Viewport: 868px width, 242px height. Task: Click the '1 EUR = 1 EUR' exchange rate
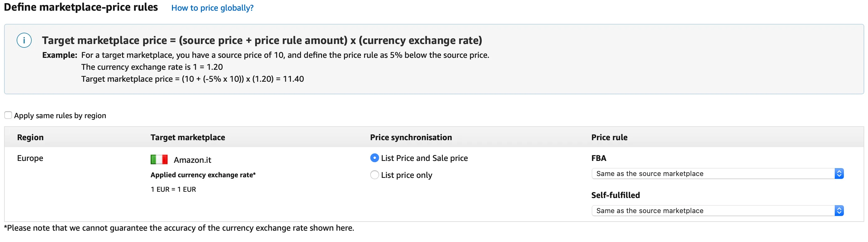173,189
